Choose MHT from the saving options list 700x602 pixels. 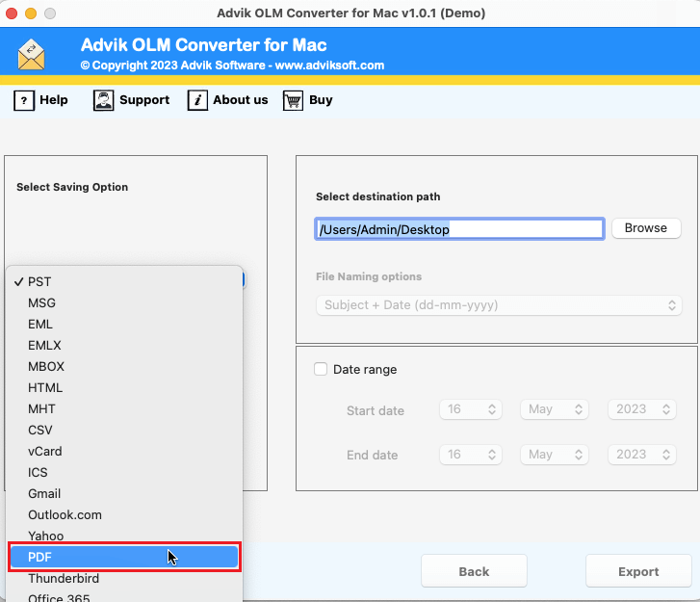pos(124,409)
